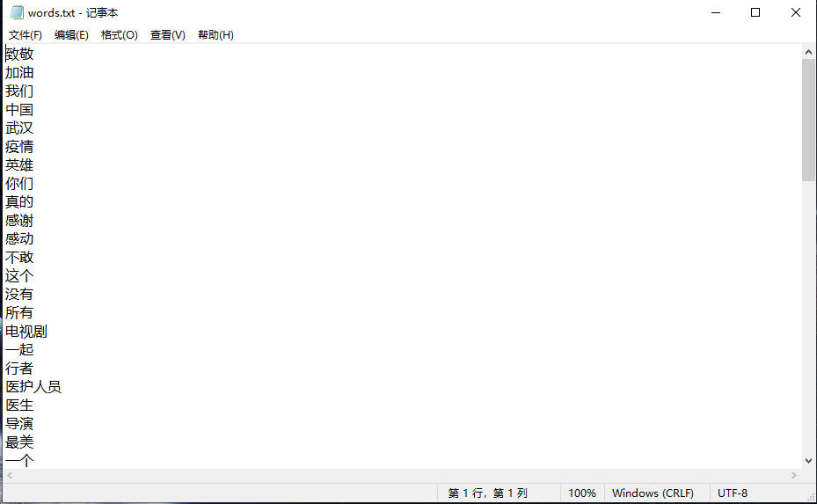Open the 编辑(E) menu
This screenshot has height=504, width=817.
(x=71, y=35)
